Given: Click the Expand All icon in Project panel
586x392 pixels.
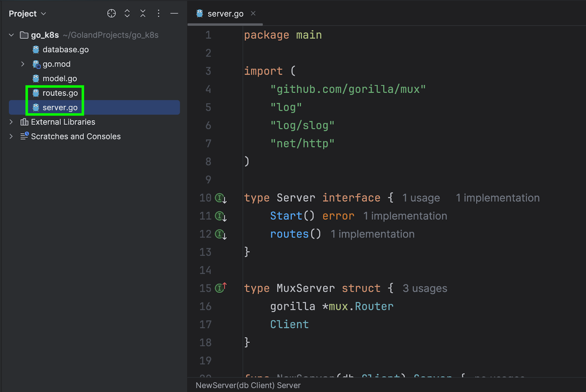Looking at the screenshot, I should click(x=127, y=14).
